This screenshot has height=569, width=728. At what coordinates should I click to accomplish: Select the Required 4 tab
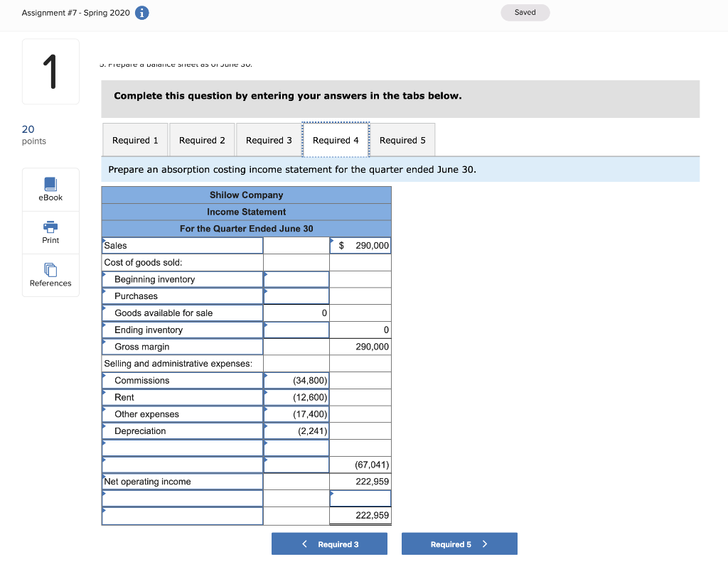click(336, 139)
